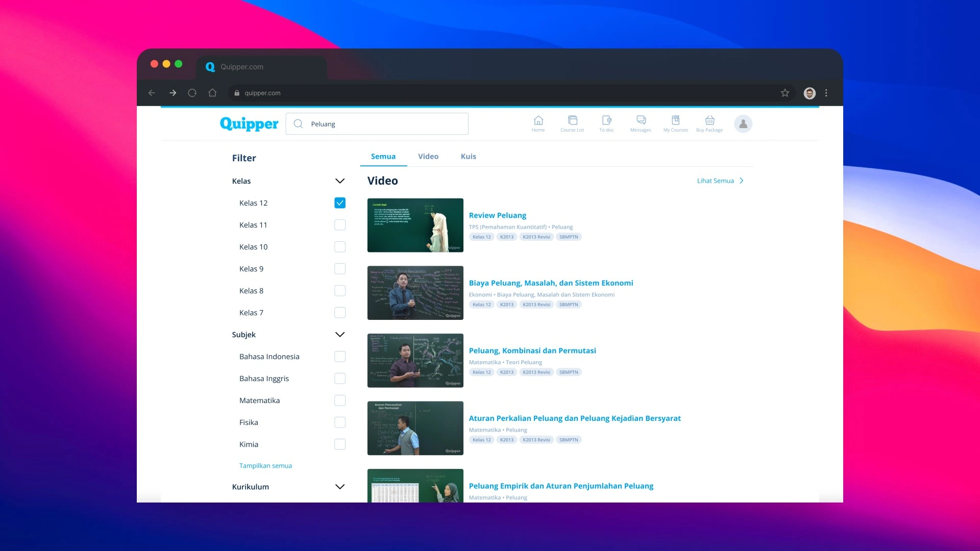This screenshot has height=551, width=980.
Task: Collapse the Kelas filter section
Action: (339, 181)
